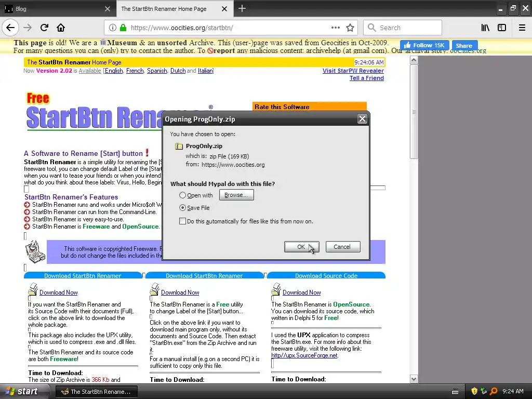Click Download Now link under Source Code
The width and height of the screenshot is (532, 399).
[302, 292]
